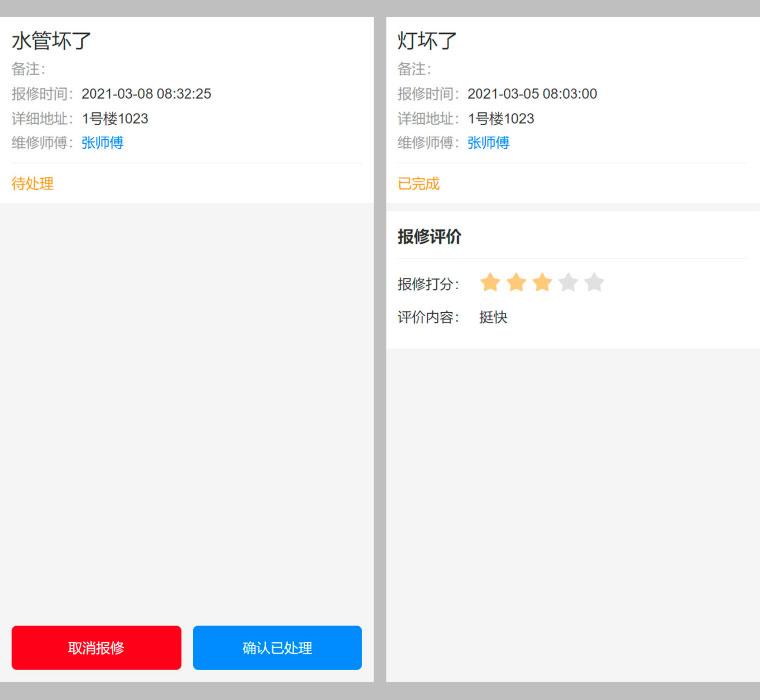This screenshot has height=700, width=760.
Task: Click the 报修评价 section heading
Action: [429, 237]
